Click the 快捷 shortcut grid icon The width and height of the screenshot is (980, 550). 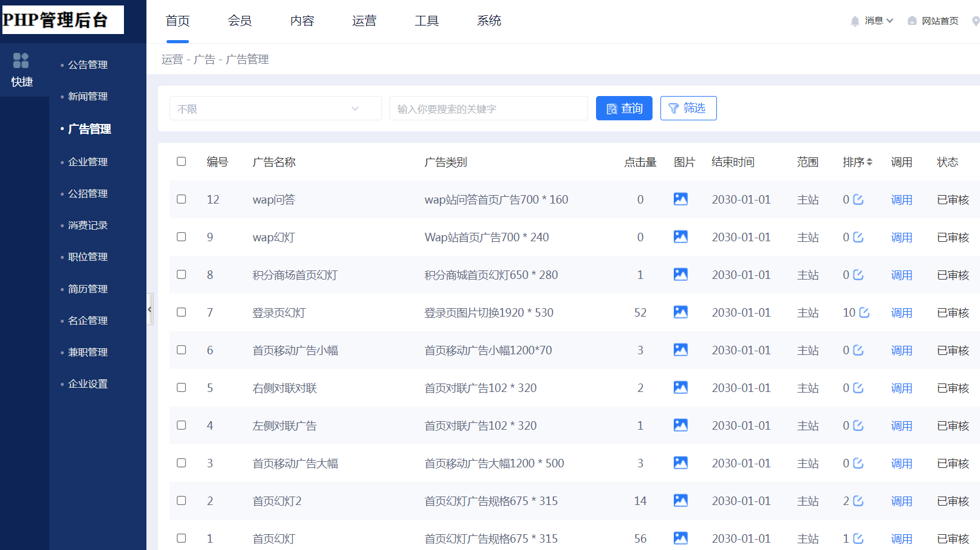(21, 60)
